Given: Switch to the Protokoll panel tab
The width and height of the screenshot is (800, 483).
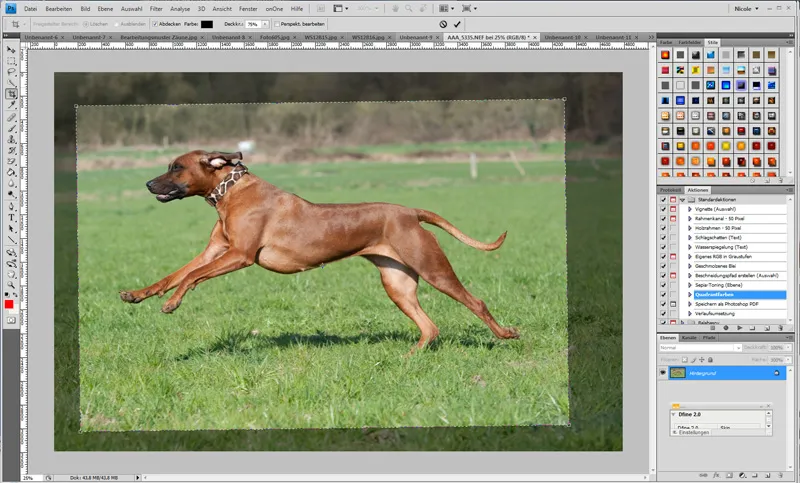Looking at the screenshot, I should (670, 190).
